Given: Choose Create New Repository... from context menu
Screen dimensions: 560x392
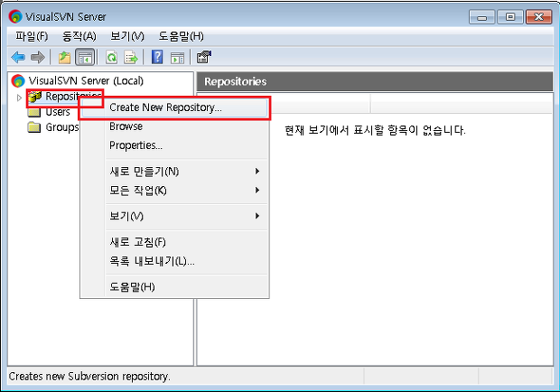Looking at the screenshot, I should [174, 107].
